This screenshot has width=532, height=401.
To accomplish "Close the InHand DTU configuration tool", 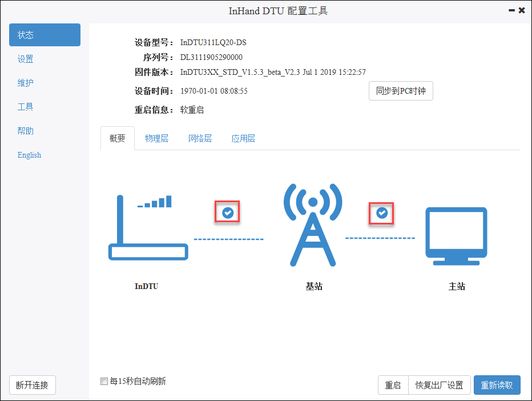I will (x=522, y=10).
